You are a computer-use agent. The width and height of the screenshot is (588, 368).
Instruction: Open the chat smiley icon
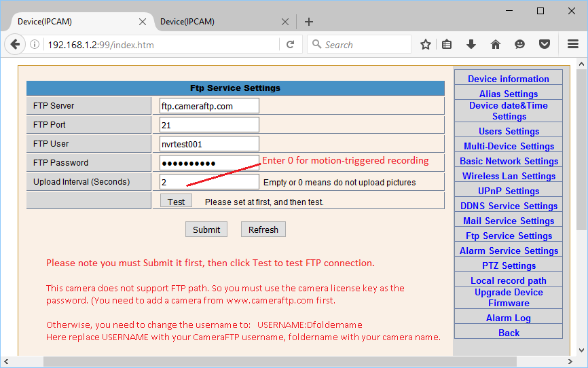point(519,45)
